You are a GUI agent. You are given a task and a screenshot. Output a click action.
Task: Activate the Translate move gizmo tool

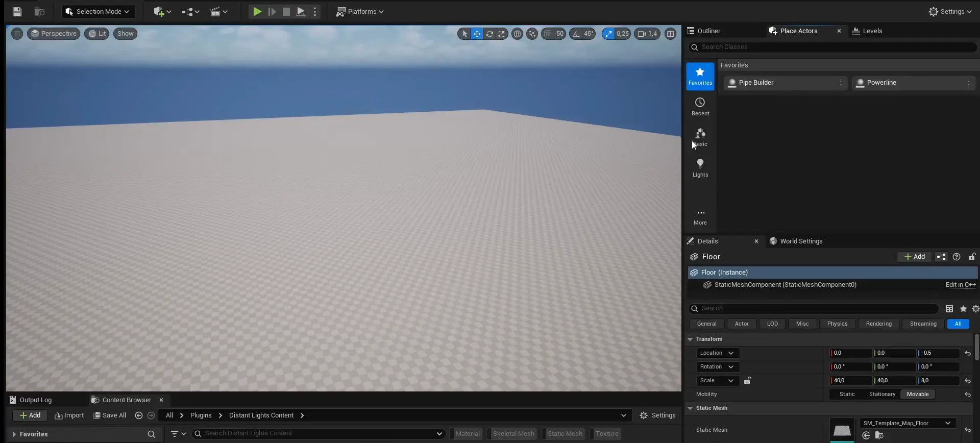[x=477, y=34]
